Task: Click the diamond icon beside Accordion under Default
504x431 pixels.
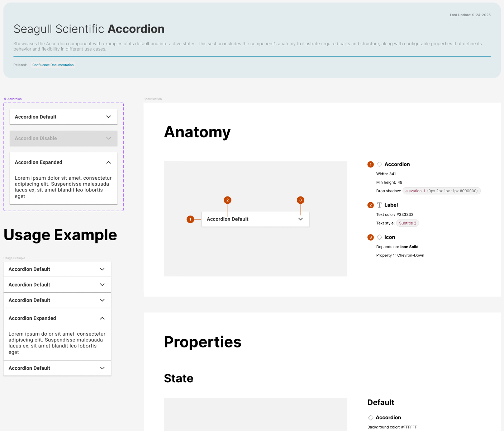Action: coord(371,417)
